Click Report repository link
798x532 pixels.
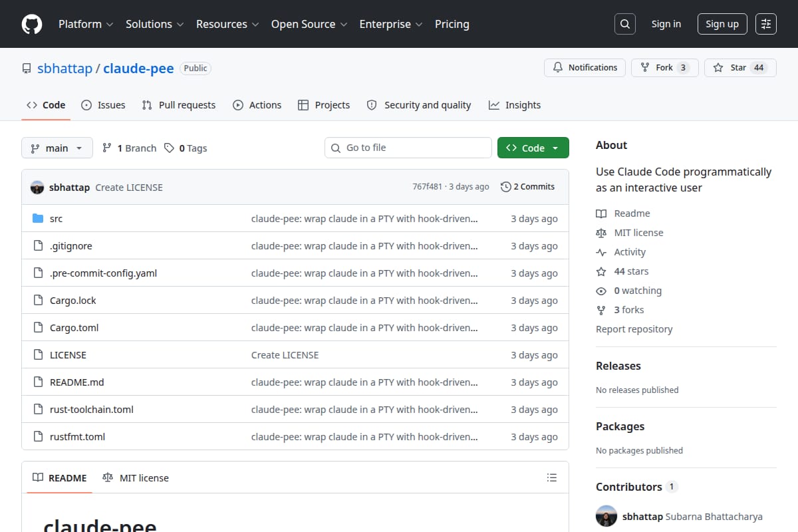pyautogui.click(x=634, y=329)
